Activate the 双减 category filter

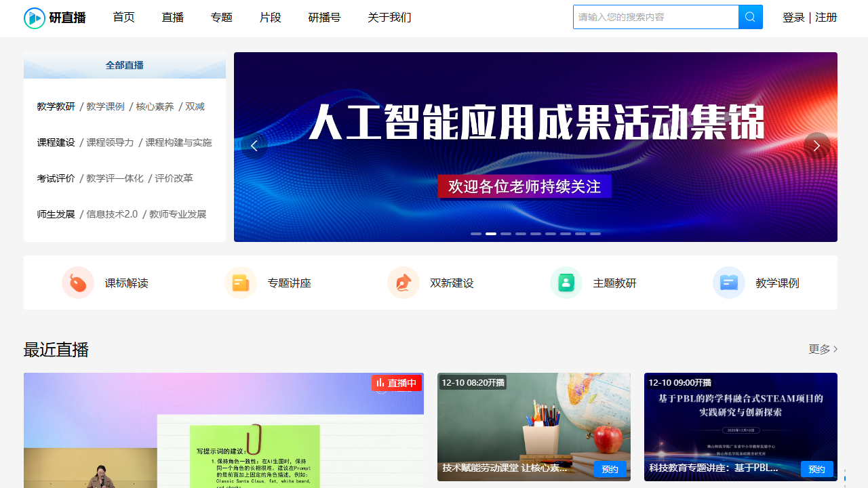pyautogui.click(x=197, y=106)
